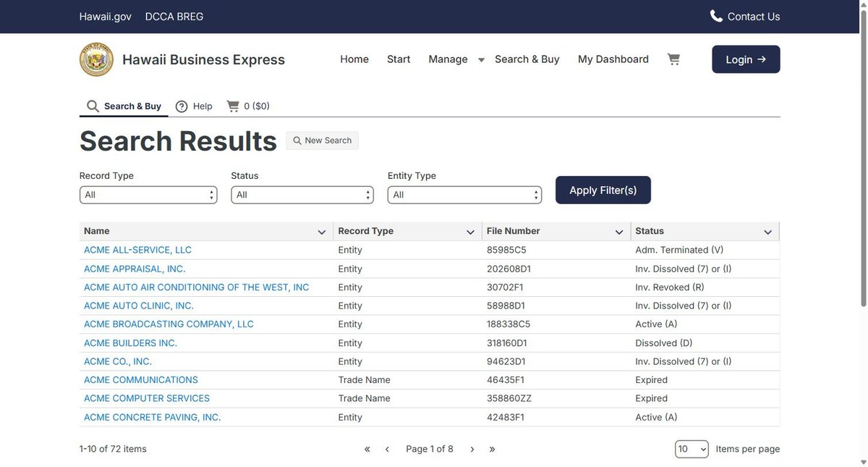Click the Hawaii state seal logo

[x=96, y=59]
